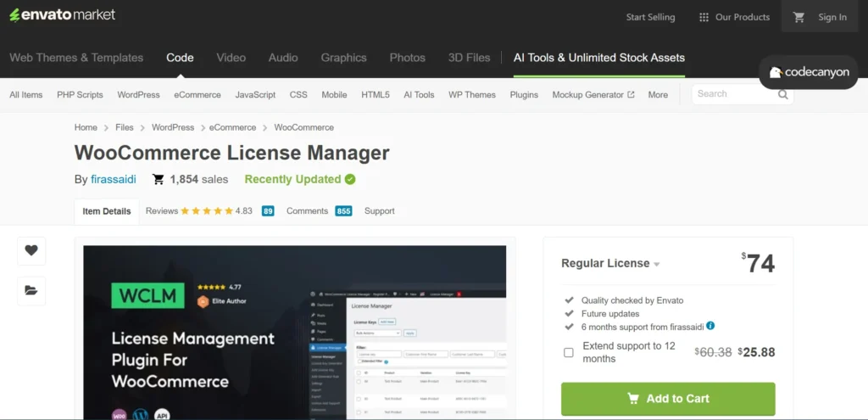The width and height of the screenshot is (868, 420).
Task: Enable Extend support to 12 months checkbox
Action: (569, 352)
